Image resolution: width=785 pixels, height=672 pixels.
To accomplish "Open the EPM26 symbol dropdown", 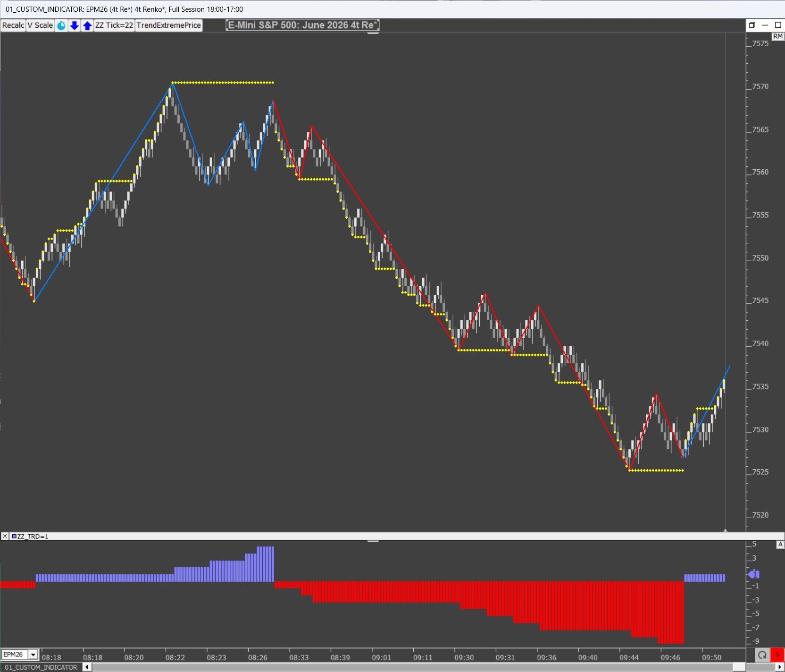I will point(33,655).
